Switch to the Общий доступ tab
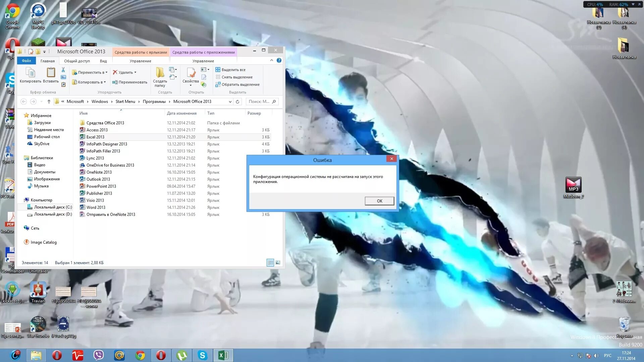Screen dimensions: 644x362 click(x=77, y=61)
